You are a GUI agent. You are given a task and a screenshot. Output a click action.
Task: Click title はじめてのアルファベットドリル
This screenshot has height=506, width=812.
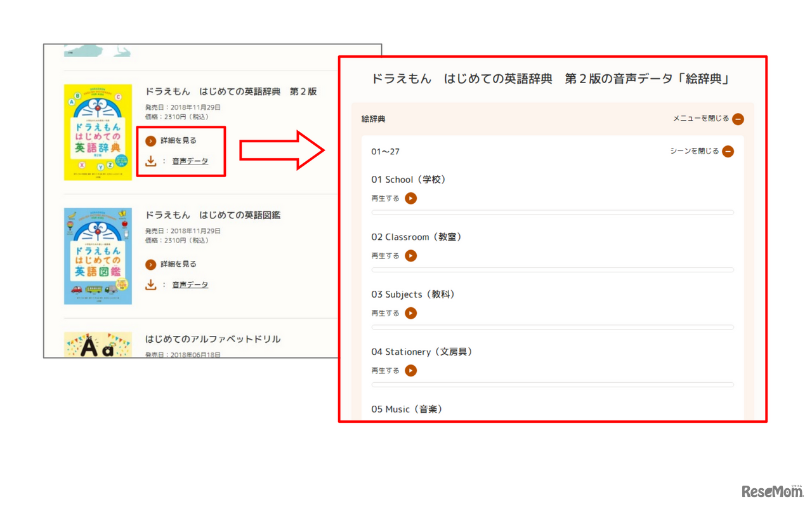[213, 339]
